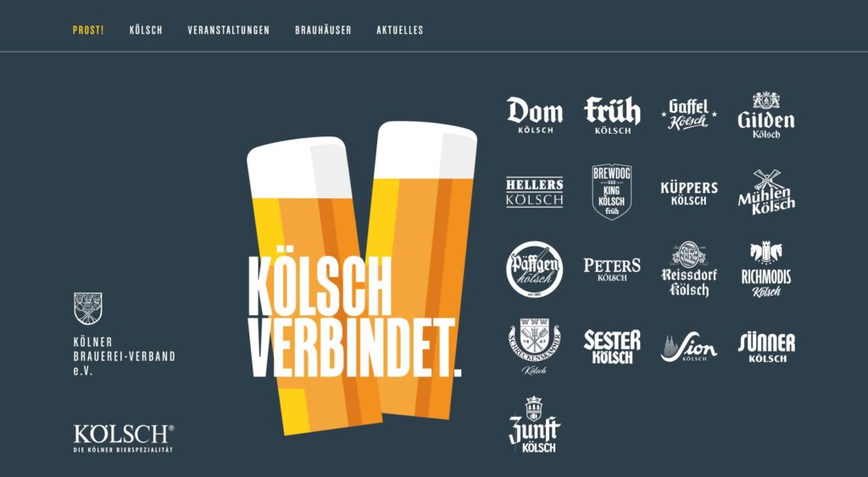Select the Sion Kölsch logo

pos(688,347)
